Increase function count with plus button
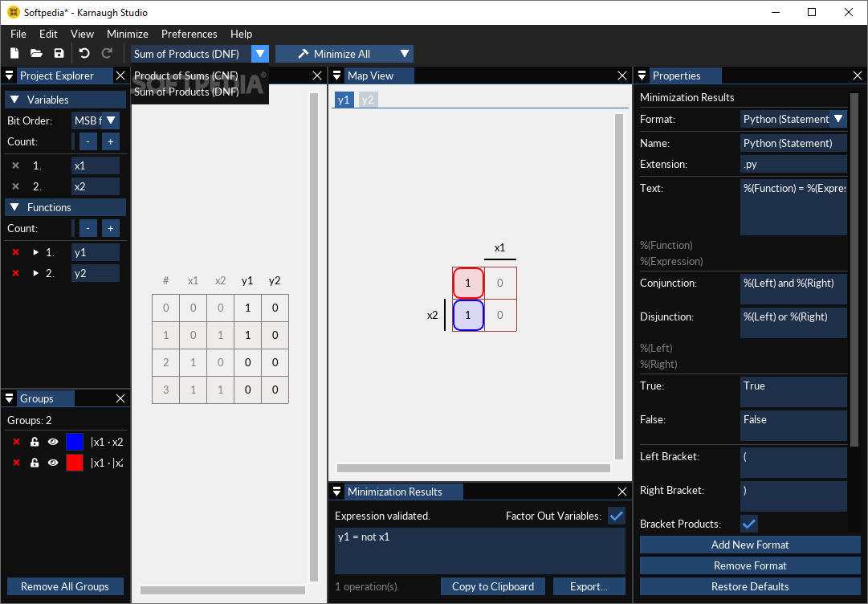Image resolution: width=868 pixels, height=604 pixels. 111,228
